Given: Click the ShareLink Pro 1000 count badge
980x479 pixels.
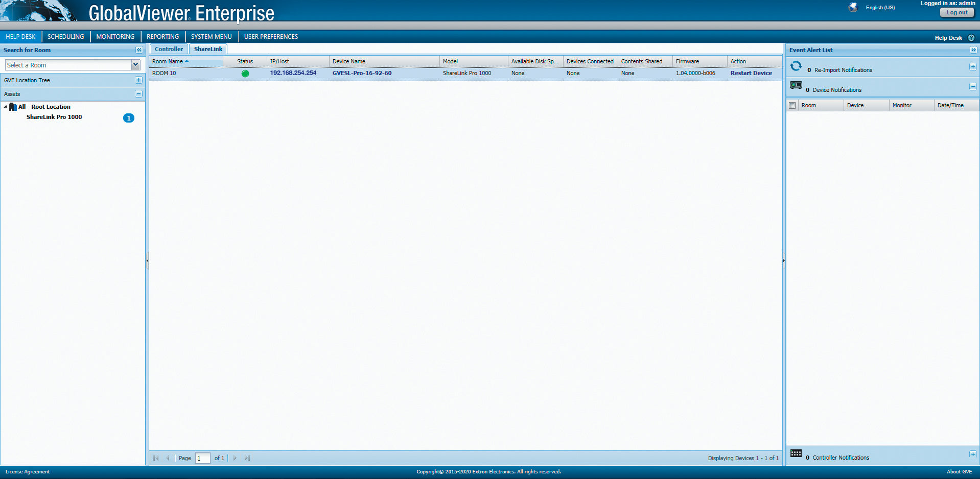Looking at the screenshot, I should click(x=129, y=118).
